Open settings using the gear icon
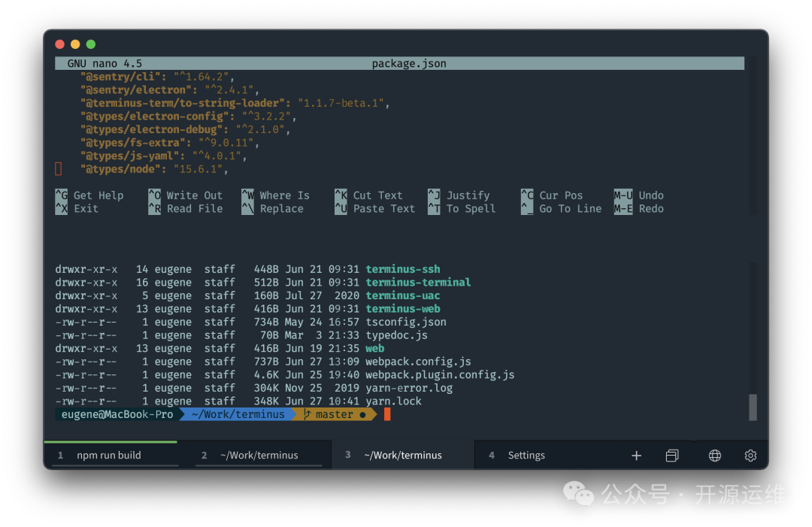This screenshot has height=527, width=812. tap(750, 456)
